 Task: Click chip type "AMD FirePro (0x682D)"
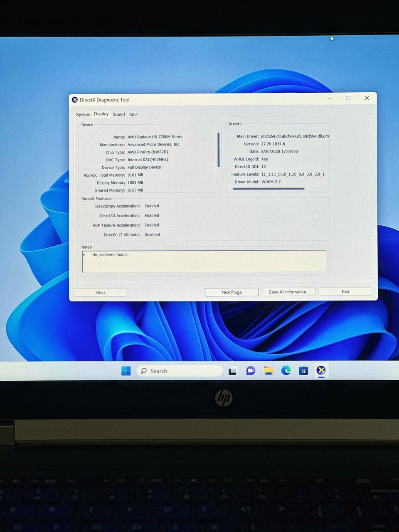pyautogui.click(x=148, y=152)
